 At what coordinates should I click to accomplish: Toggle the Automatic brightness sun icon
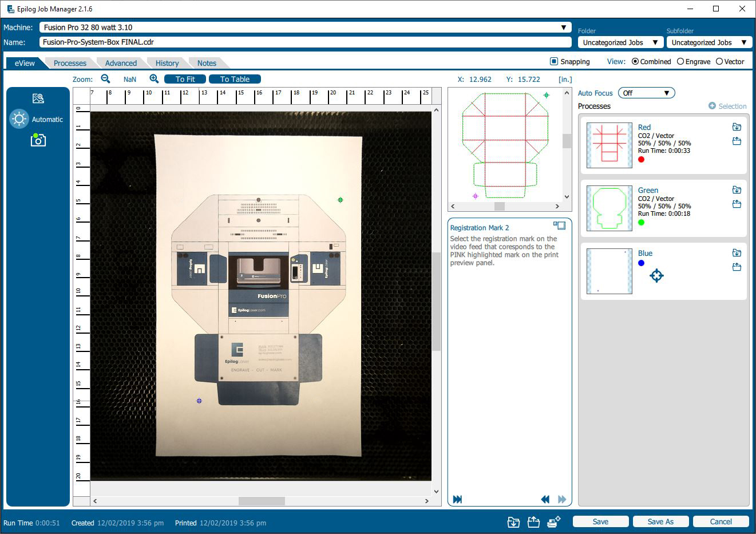pos(19,119)
